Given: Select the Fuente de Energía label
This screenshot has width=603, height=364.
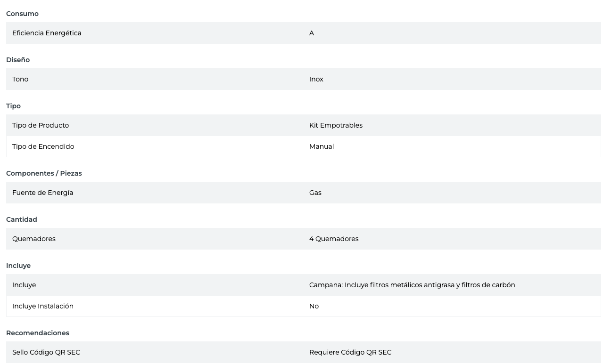Looking at the screenshot, I should [42, 193].
